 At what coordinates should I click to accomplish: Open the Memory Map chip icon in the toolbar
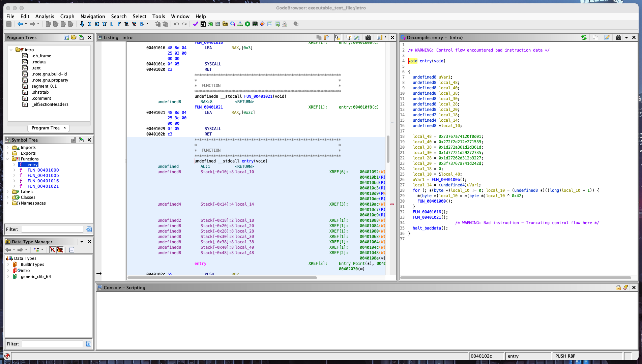255,24
